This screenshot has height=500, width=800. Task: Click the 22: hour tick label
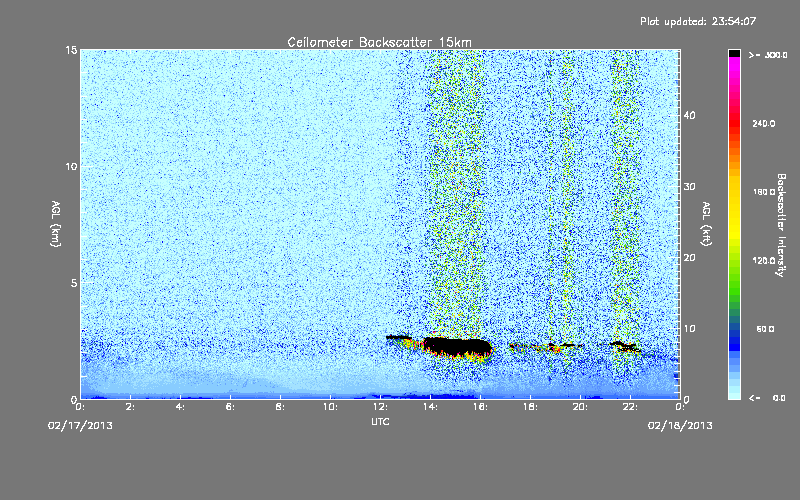coord(630,407)
